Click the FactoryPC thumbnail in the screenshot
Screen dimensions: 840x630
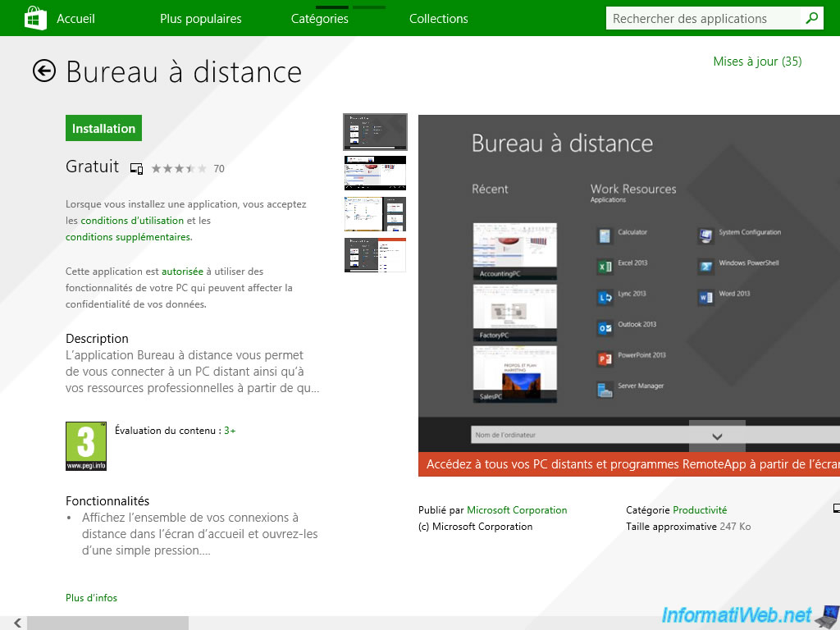click(x=515, y=313)
